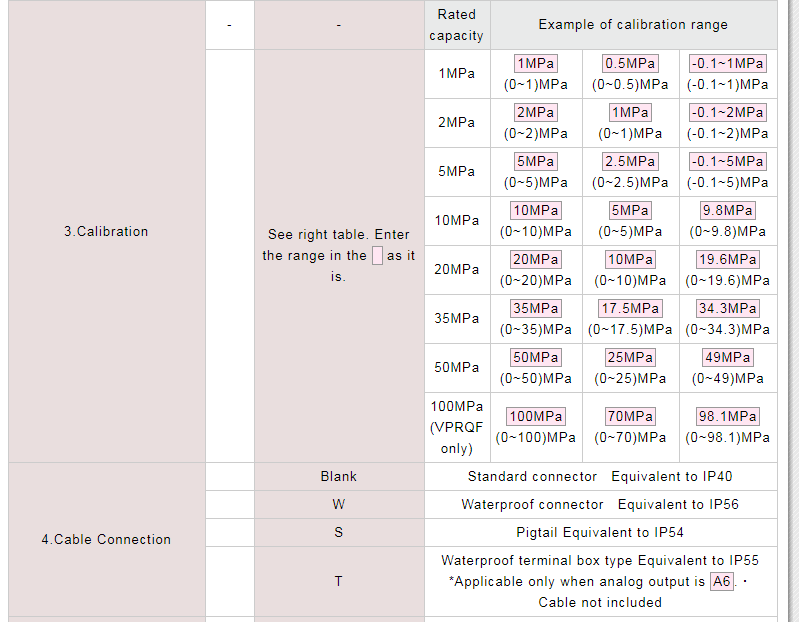
Task: Select the -0.1~1MPa range label
Action: (727, 64)
